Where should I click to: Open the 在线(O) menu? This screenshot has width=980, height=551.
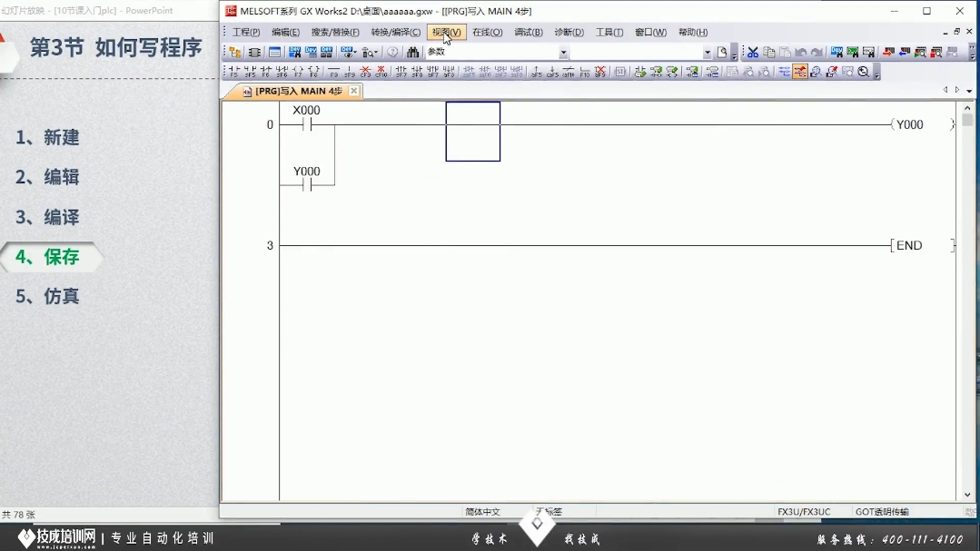pos(488,32)
